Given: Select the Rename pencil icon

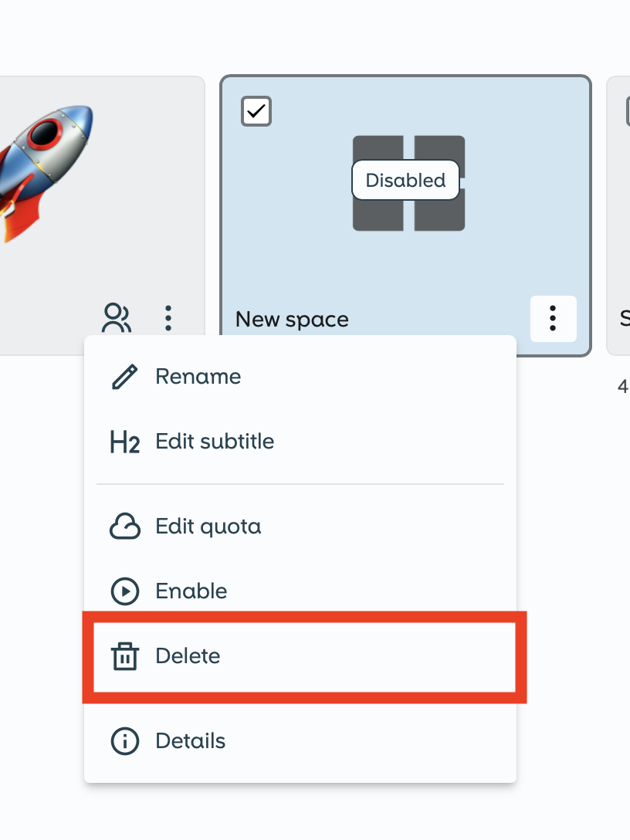Looking at the screenshot, I should point(124,376).
